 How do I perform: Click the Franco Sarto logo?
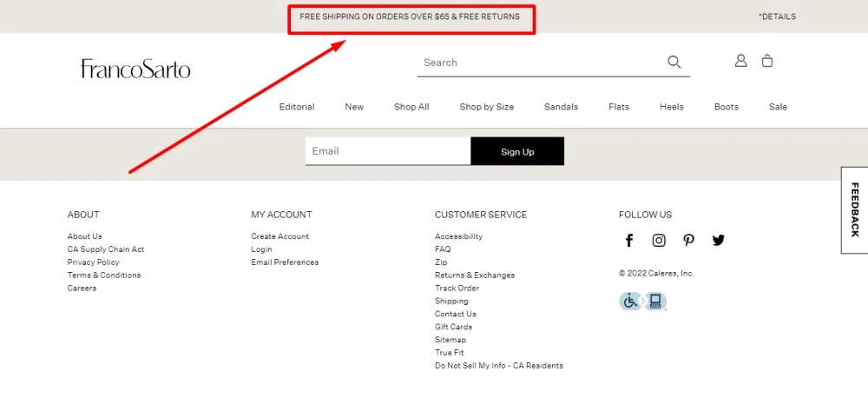click(135, 69)
